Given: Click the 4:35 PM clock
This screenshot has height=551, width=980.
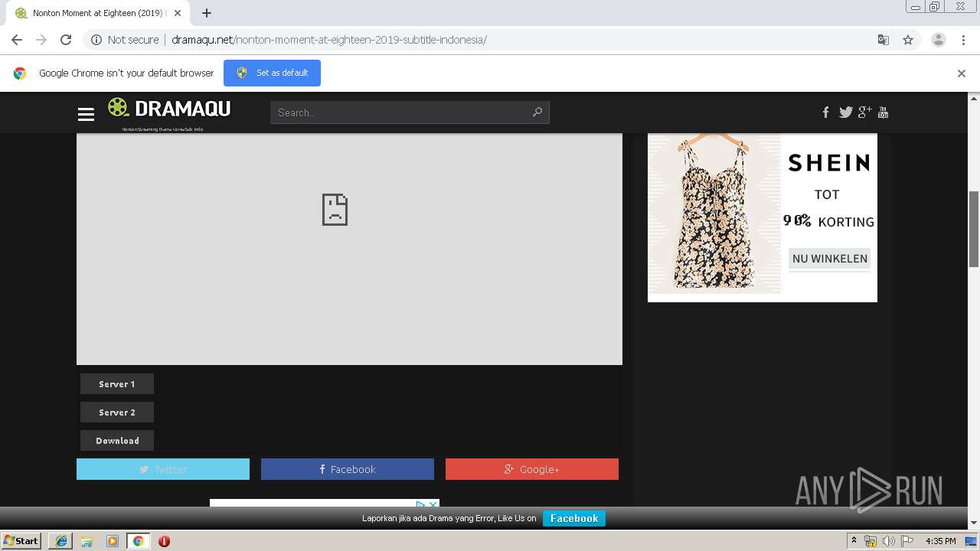Looking at the screenshot, I should (941, 541).
